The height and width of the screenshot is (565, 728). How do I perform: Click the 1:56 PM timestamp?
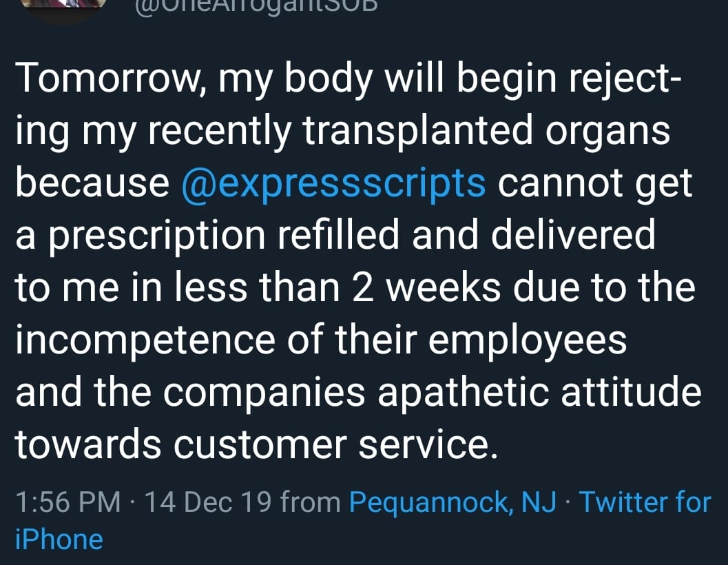[67, 502]
